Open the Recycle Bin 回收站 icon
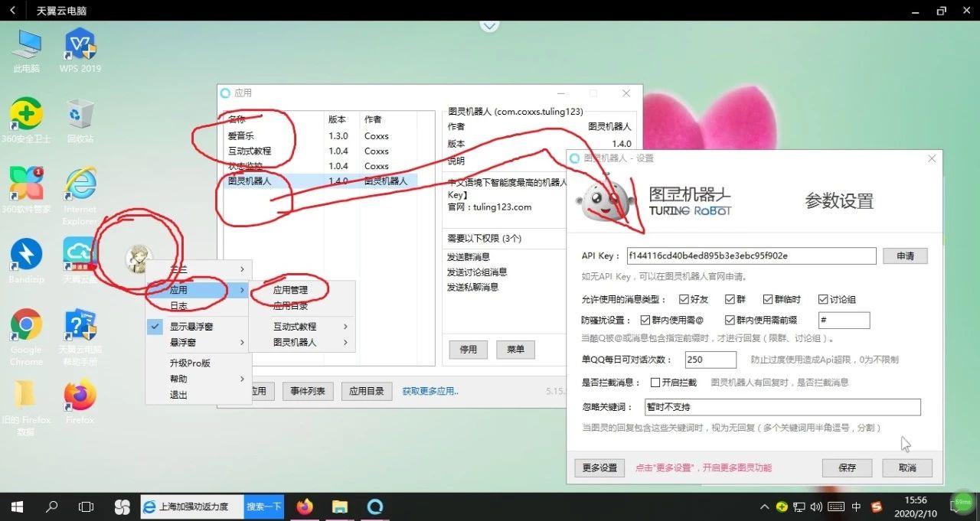Screen dimensions: 980x521 tap(80, 121)
